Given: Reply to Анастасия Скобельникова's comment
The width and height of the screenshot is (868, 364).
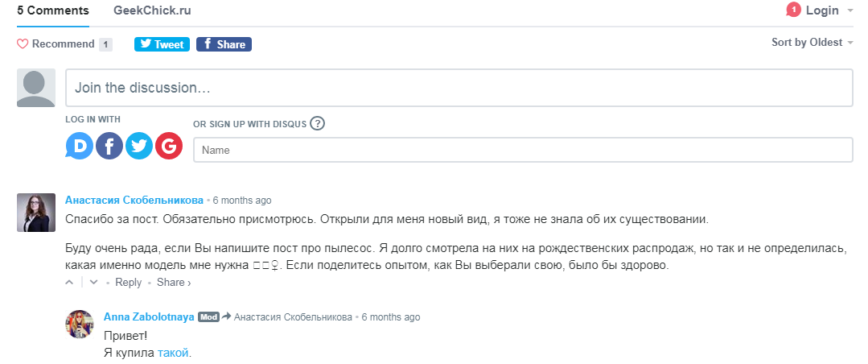Looking at the screenshot, I should 129,282.
